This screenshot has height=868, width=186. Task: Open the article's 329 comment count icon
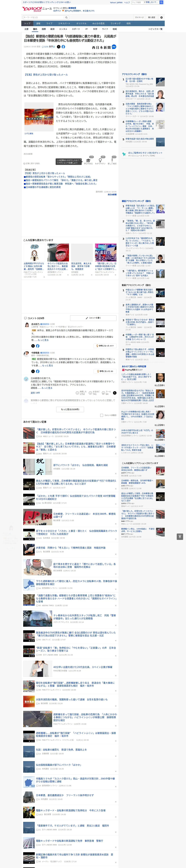coord(45,47)
